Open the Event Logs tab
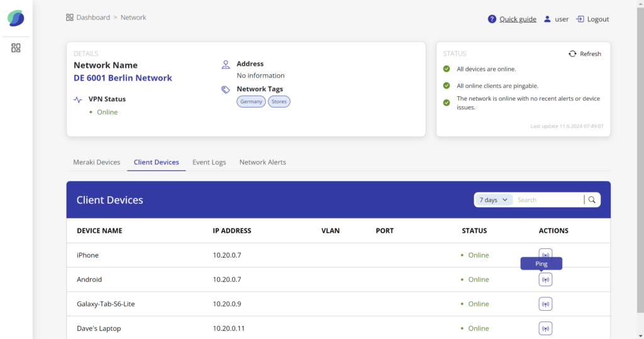 click(x=209, y=162)
